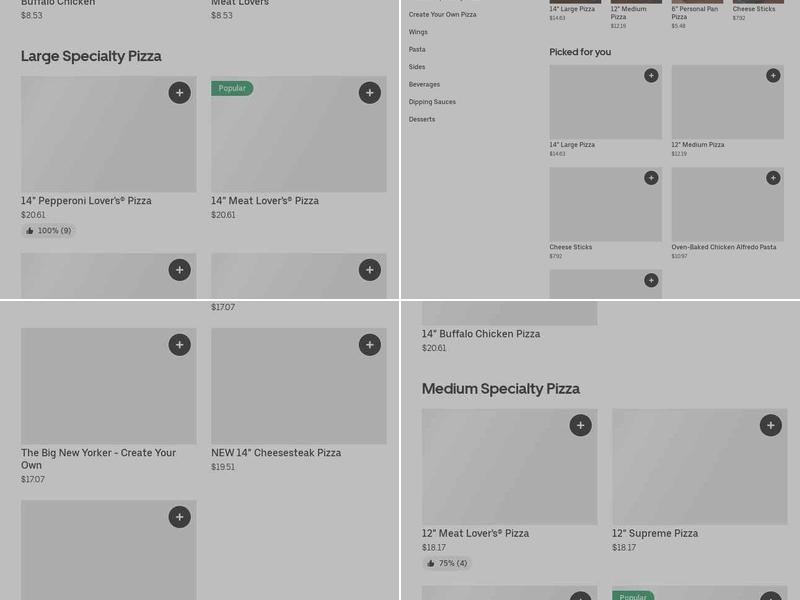Open Beverages category link
Image resolution: width=800 pixels, height=600 pixels.
(424, 85)
